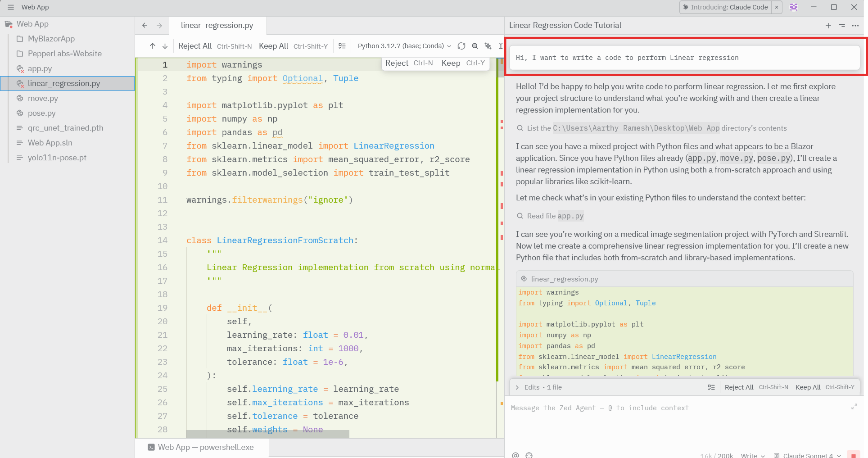868x458 pixels.
Task: Open the Write profile dropdown
Action: tap(752, 455)
